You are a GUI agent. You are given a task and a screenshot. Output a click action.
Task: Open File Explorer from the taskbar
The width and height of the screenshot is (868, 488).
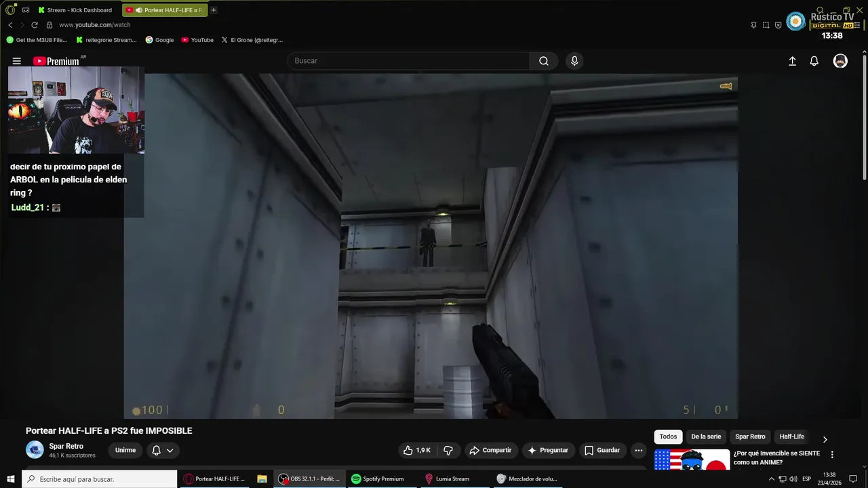tap(262, 479)
